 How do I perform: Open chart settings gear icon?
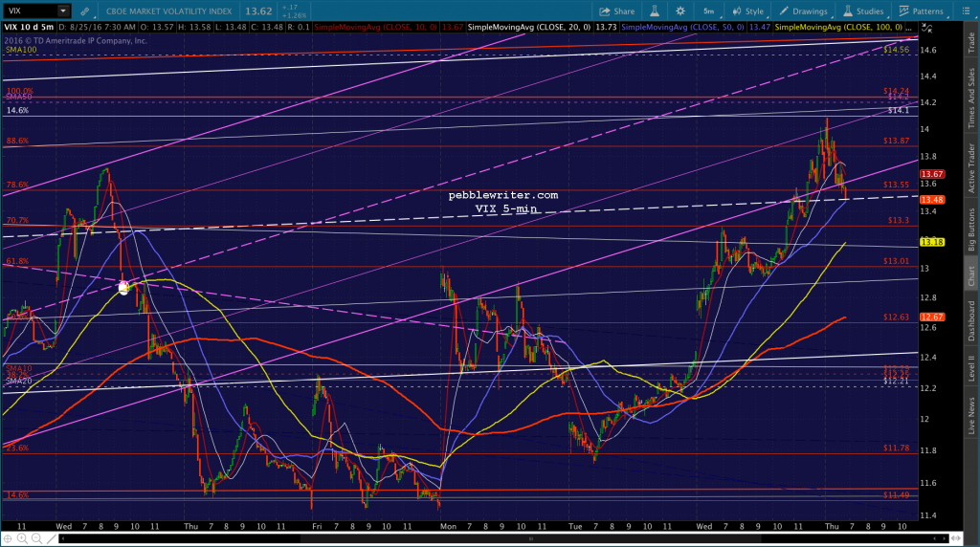[x=680, y=11]
